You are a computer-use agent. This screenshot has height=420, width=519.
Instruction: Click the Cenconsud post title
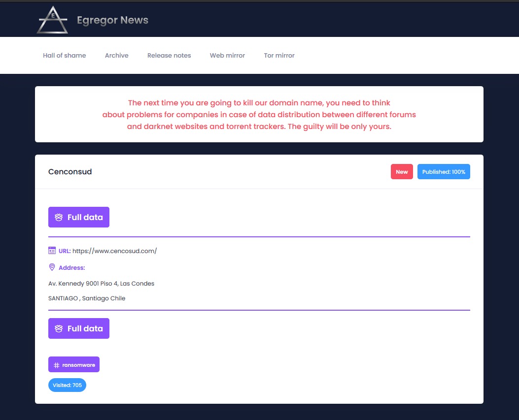click(70, 172)
